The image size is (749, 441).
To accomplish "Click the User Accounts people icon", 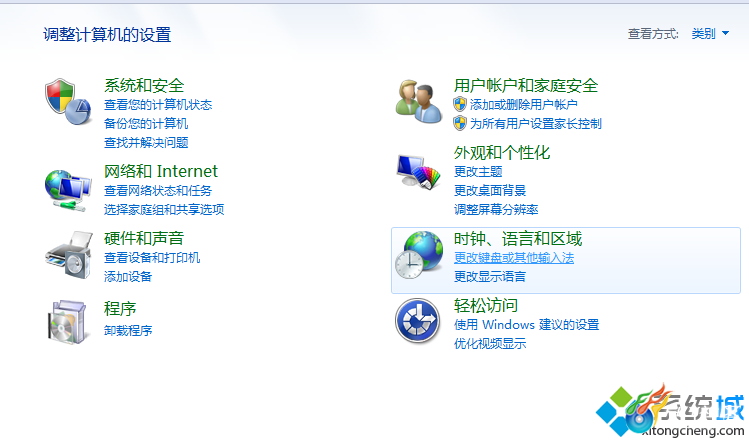I will (x=419, y=102).
